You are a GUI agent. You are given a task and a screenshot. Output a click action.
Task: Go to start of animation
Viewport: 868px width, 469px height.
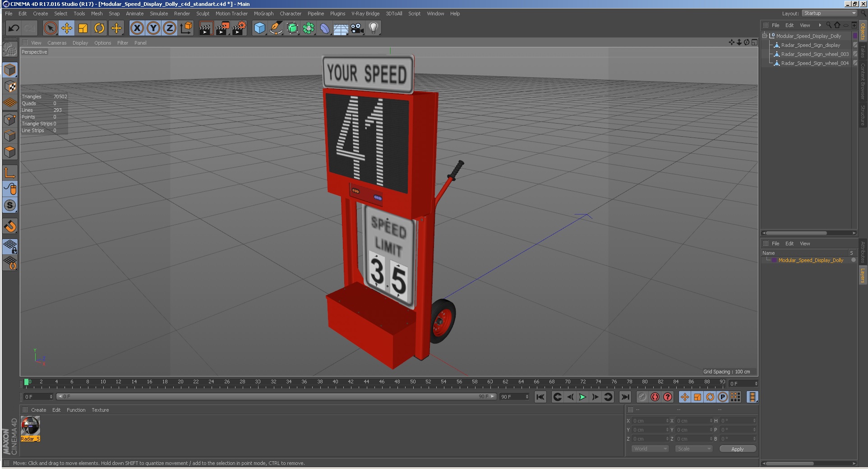click(x=540, y=397)
